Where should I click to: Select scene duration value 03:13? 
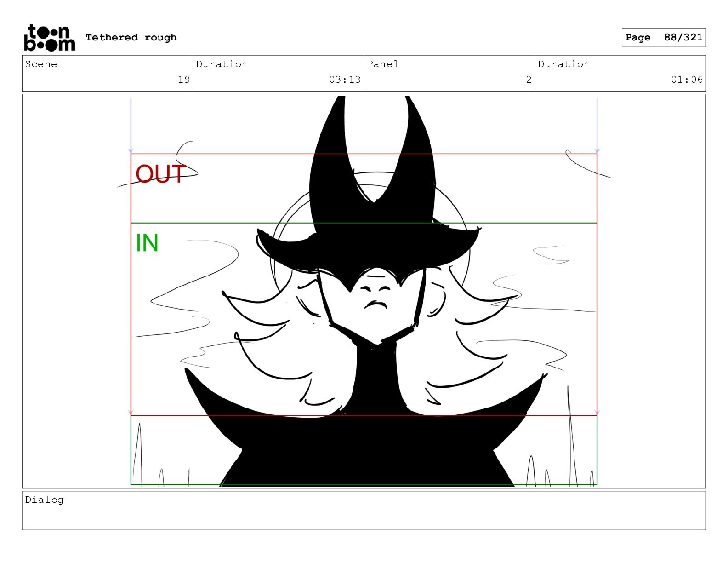click(x=345, y=80)
